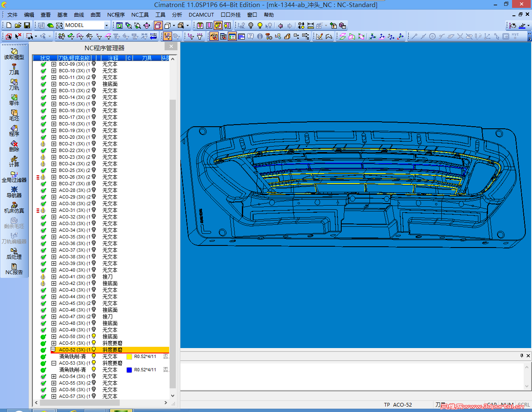Open the 分析 (Analysis) menu
Screen dimensions: 532x412
[x=177, y=15]
